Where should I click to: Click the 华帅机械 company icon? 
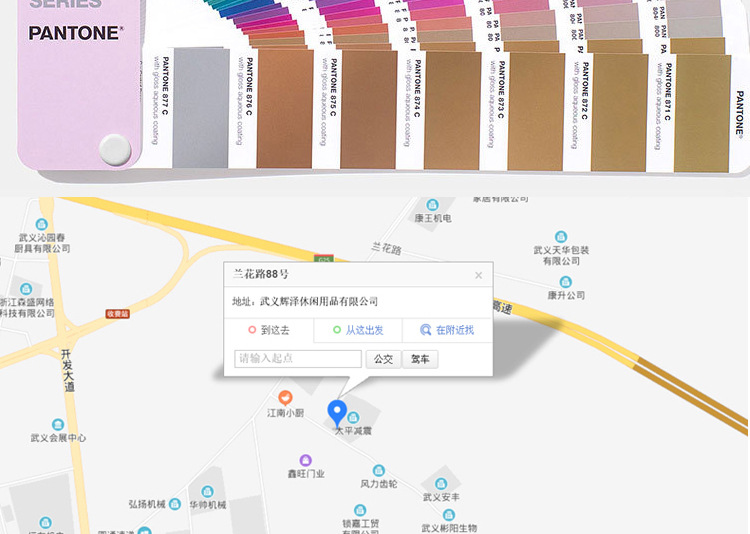pyautogui.click(x=207, y=491)
